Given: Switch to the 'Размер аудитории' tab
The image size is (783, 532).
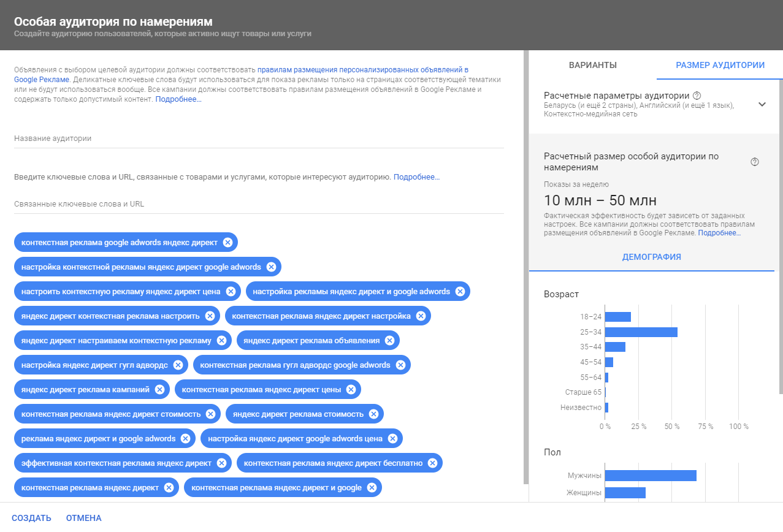Looking at the screenshot, I should (x=720, y=65).
